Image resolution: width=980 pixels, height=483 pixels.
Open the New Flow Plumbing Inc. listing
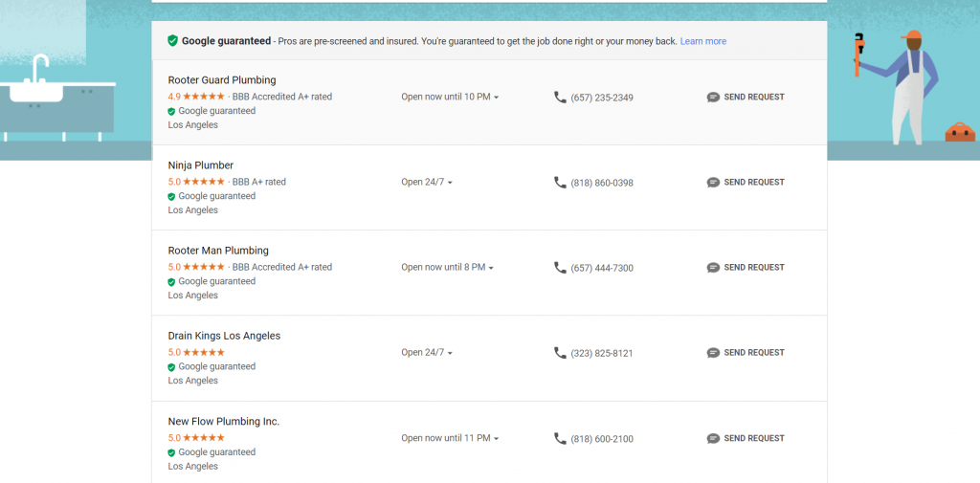pyautogui.click(x=224, y=422)
